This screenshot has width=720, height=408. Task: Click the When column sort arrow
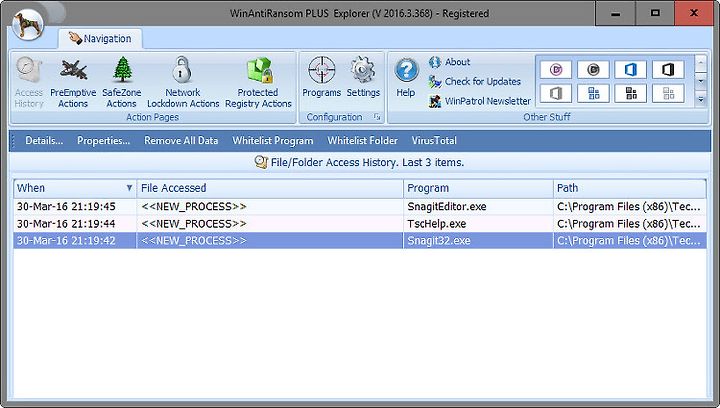pos(129,188)
